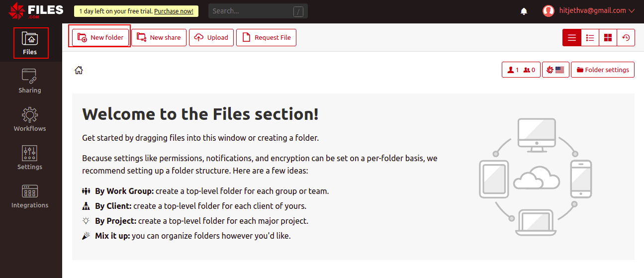Click the user avatar icon

pyautogui.click(x=549, y=10)
